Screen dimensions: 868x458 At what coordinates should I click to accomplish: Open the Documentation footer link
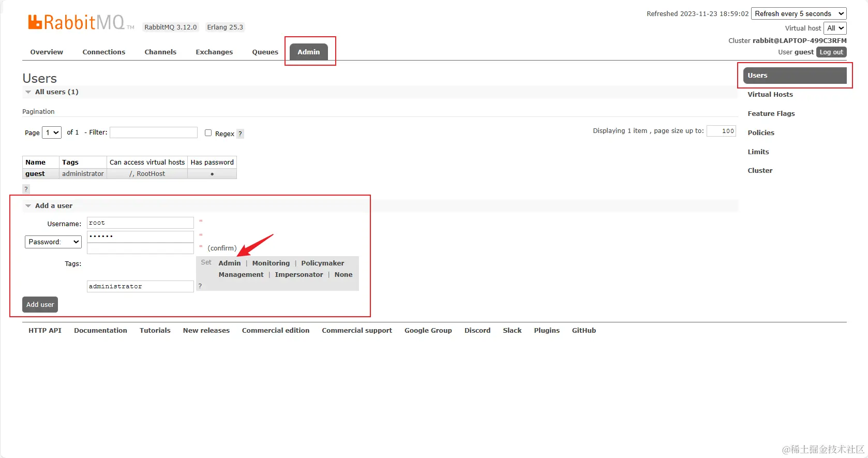coord(100,330)
